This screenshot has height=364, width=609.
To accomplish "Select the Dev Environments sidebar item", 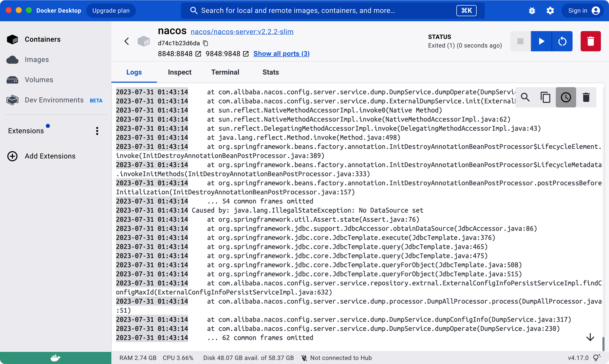I will point(55,100).
